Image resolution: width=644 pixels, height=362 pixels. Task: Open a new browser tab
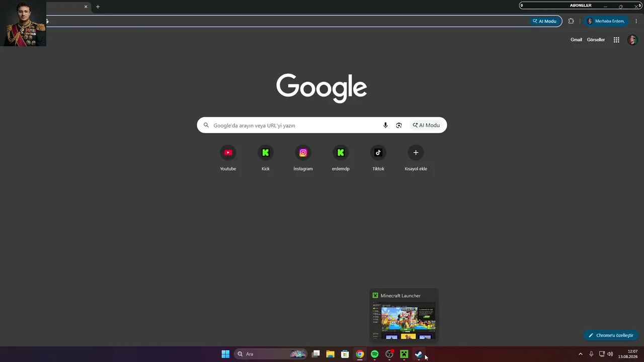(x=98, y=7)
